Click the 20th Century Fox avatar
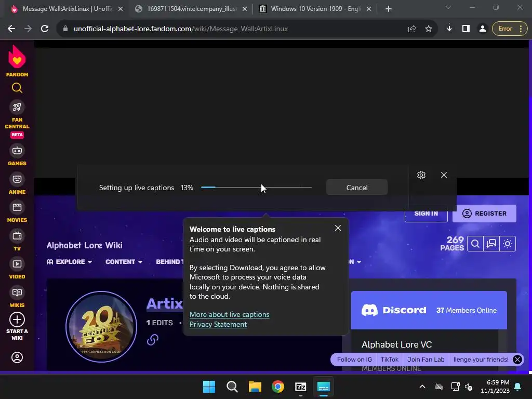Viewport: 532px width, 399px height. (x=101, y=327)
